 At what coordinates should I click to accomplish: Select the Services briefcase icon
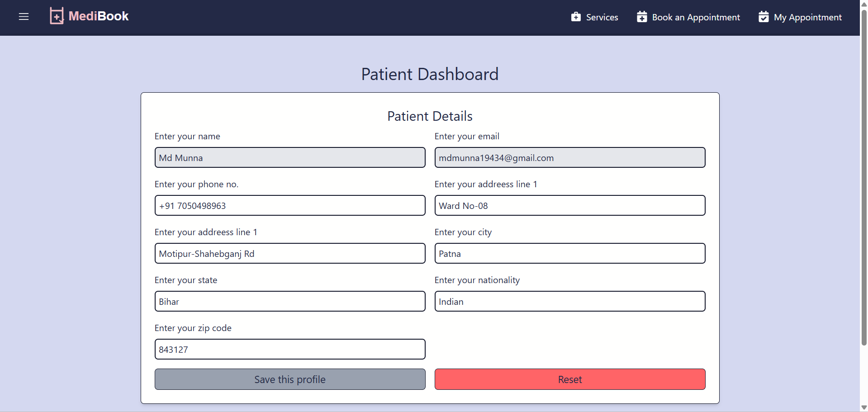coord(576,16)
